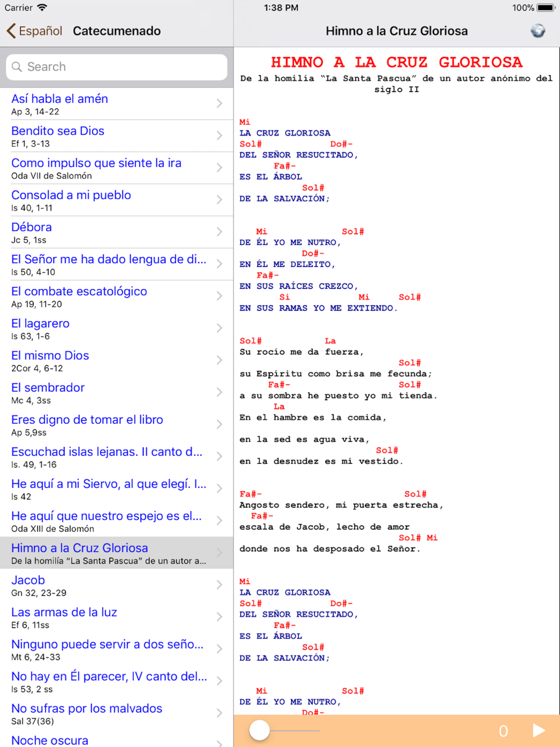Chevron on El mismo Dios row
Screen dimensions: 560x747
(x=220, y=361)
